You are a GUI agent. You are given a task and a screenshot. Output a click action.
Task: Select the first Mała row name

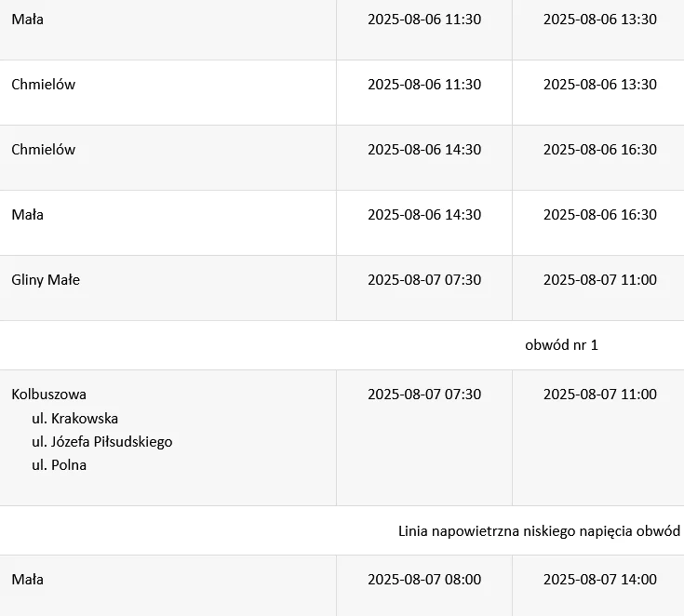click(28, 20)
